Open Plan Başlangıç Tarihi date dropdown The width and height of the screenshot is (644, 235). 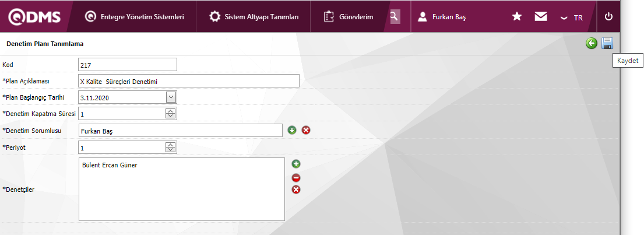(x=171, y=97)
